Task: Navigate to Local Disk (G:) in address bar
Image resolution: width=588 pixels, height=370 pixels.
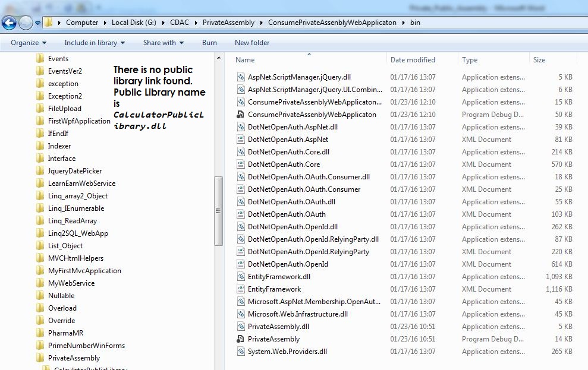Action: tap(134, 23)
